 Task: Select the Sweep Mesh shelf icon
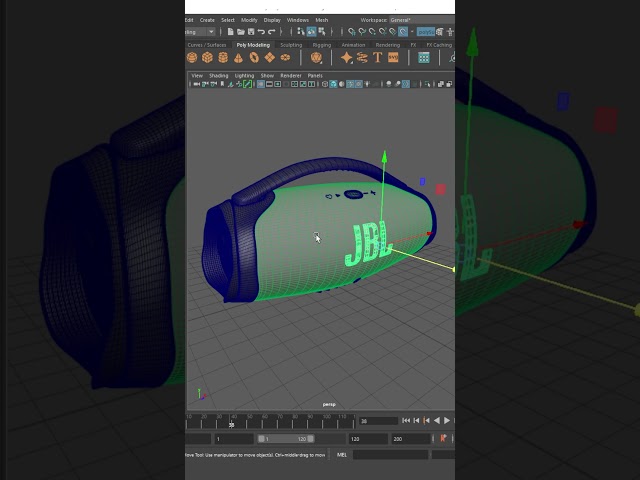coord(362,58)
